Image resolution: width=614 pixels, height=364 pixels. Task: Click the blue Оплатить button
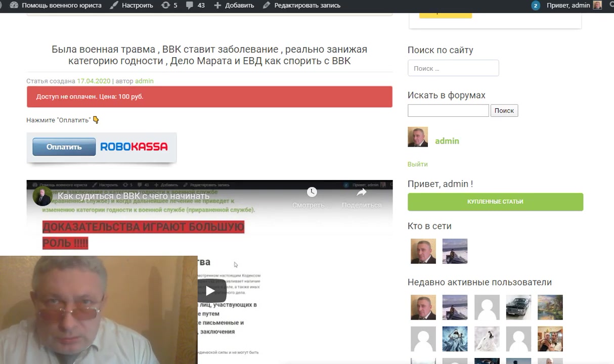click(x=64, y=147)
